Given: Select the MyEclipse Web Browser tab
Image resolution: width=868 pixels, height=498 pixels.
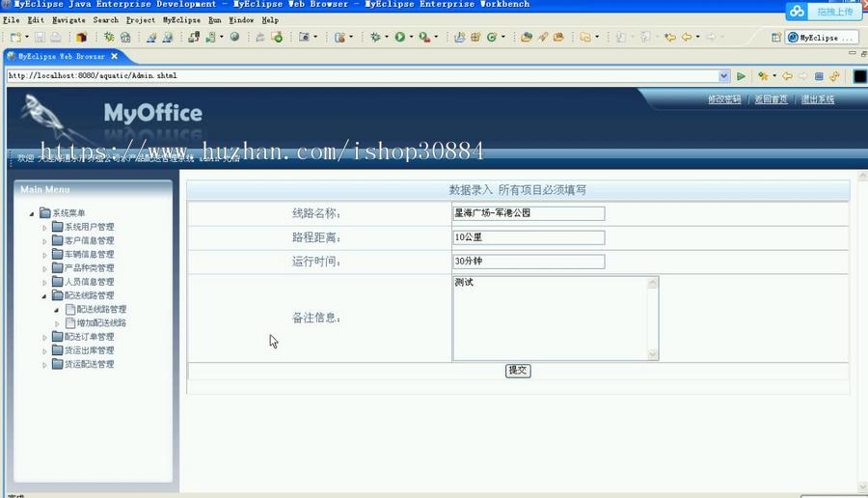Looking at the screenshot, I should [x=61, y=57].
